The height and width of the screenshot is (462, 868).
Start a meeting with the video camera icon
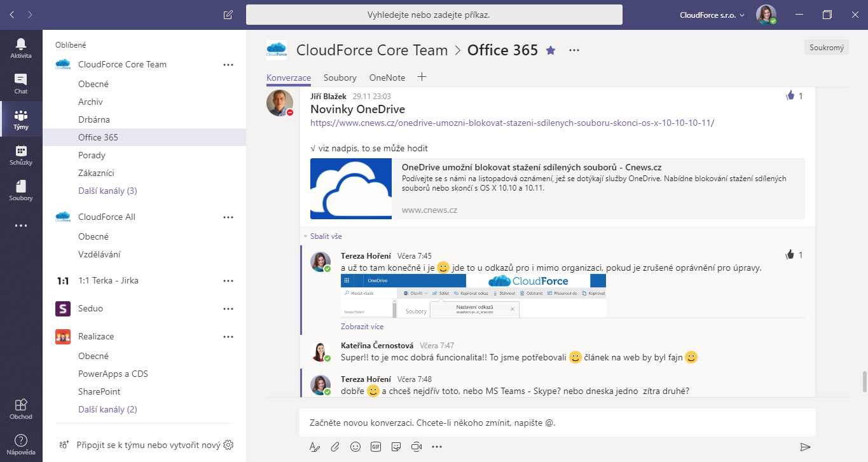[x=417, y=447]
